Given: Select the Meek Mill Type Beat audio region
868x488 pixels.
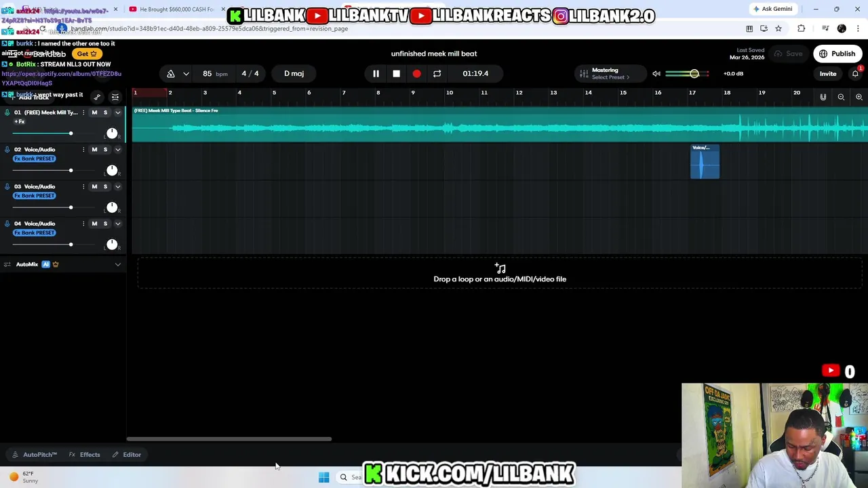Looking at the screenshot, I should click(x=500, y=124).
